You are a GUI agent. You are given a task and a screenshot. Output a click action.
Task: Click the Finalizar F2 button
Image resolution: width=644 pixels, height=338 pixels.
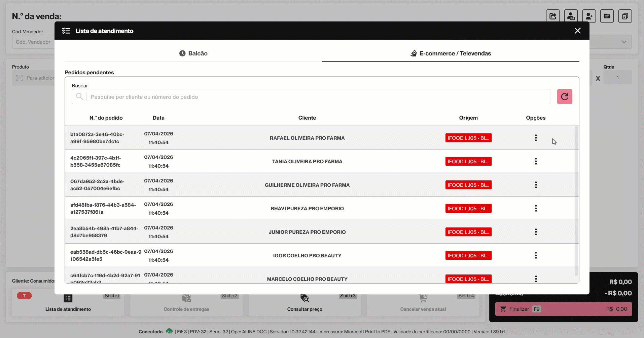pyautogui.click(x=563, y=309)
